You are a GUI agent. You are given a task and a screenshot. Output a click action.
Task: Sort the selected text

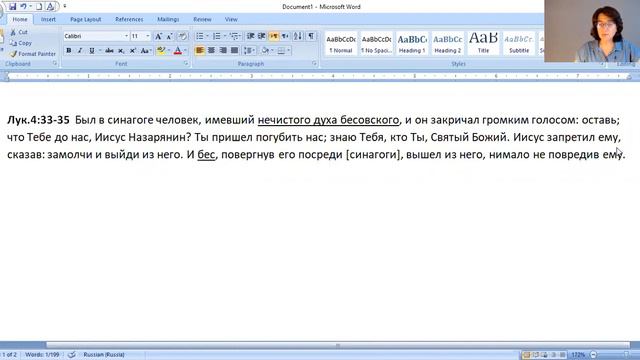(x=298, y=36)
